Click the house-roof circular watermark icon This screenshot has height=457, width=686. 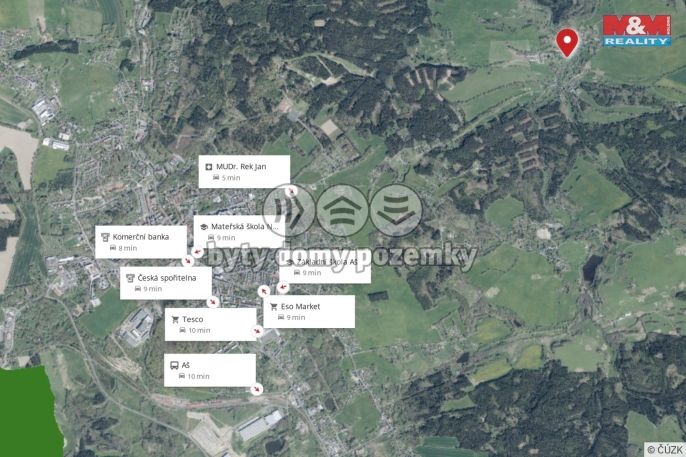click(343, 211)
